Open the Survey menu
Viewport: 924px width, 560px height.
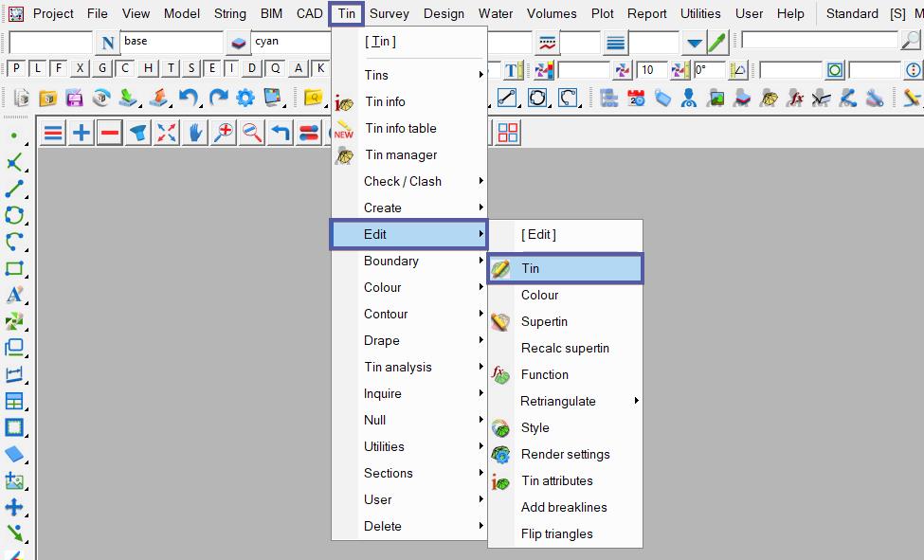point(389,13)
